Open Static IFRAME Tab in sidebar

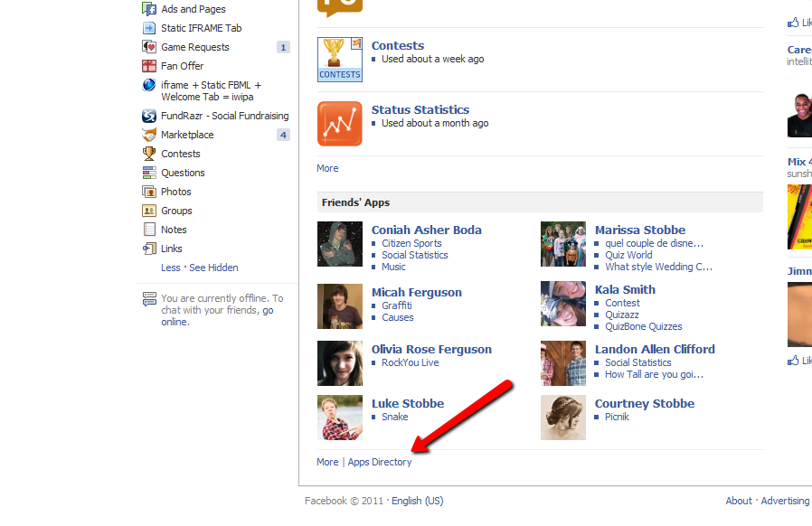point(202,28)
